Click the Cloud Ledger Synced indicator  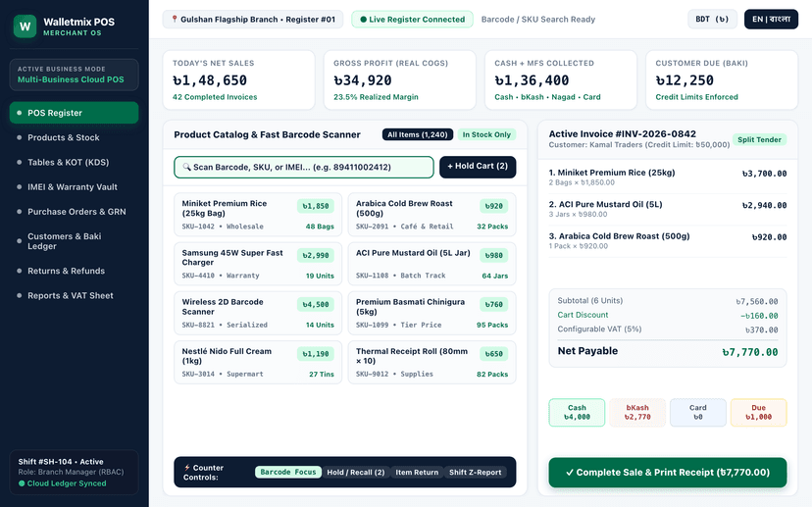pos(62,483)
